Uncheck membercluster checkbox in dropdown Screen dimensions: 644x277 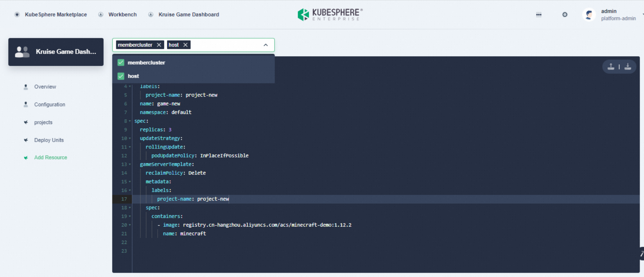pos(121,62)
